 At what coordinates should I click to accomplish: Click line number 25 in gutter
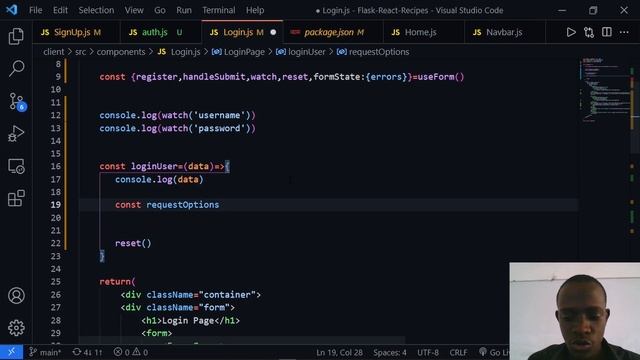(x=56, y=282)
